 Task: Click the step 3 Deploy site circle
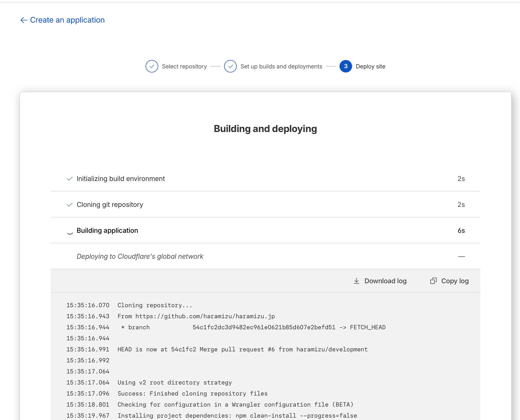point(345,66)
